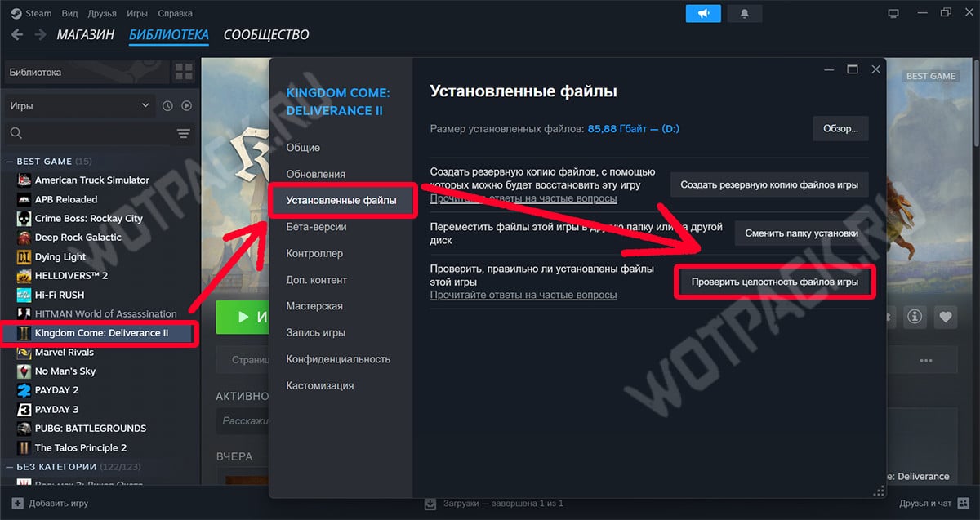The image size is (980, 520).
Task: Select HELLDIVERS 2 in the game list
Action: point(71,276)
